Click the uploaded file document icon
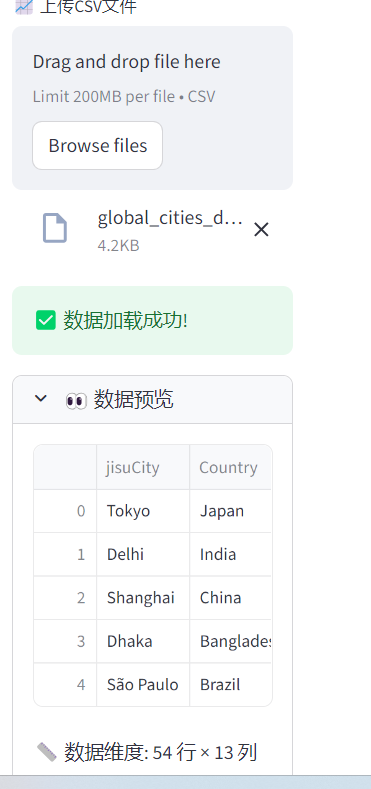Image resolution: width=371 pixels, height=789 pixels. [x=54, y=228]
